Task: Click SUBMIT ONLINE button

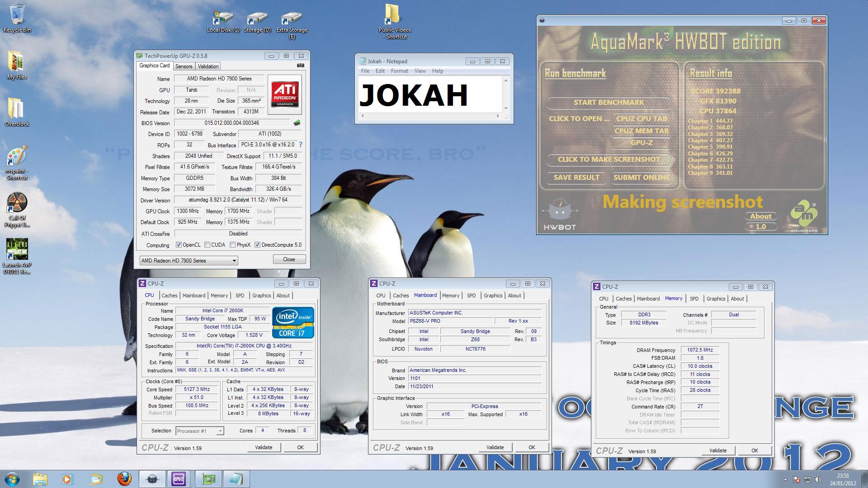Action: pos(642,178)
